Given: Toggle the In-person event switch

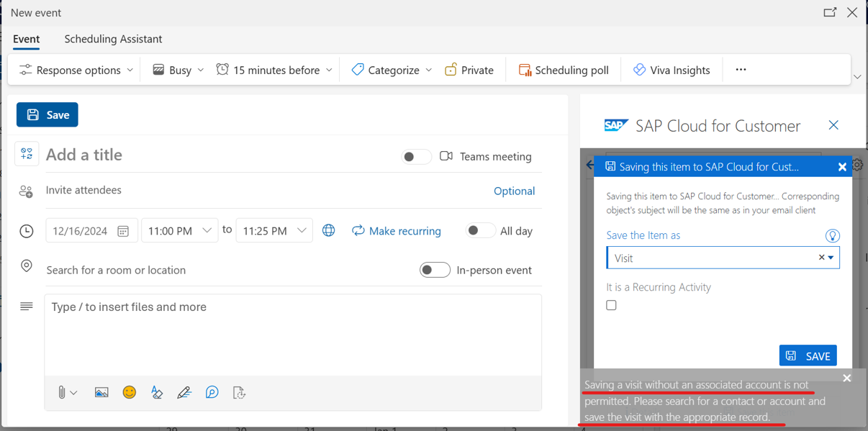Looking at the screenshot, I should coord(435,271).
